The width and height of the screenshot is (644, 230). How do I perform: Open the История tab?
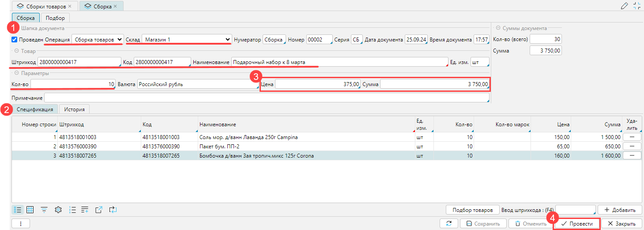[x=74, y=109]
